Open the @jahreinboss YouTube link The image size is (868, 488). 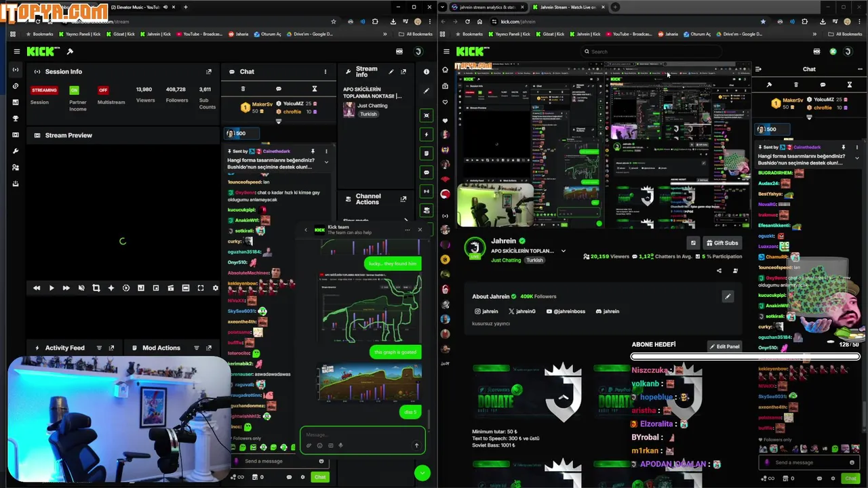pyautogui.click(x=566, y=311)
